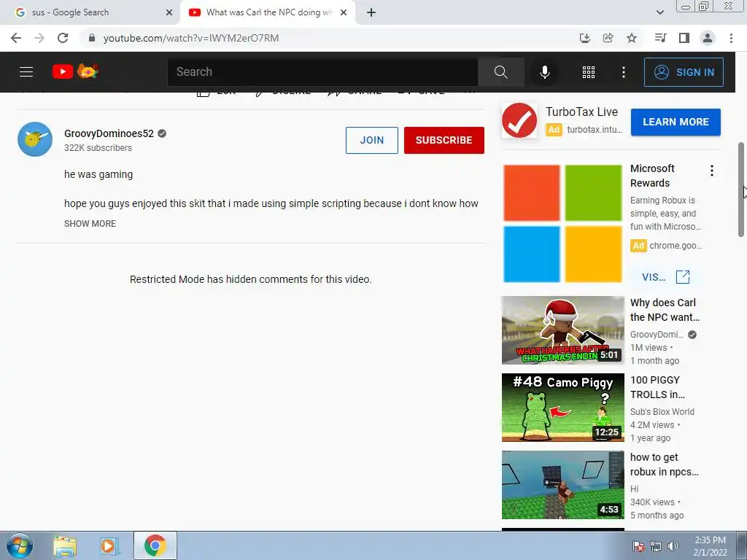Open 'how to get robux in npcs...' video title
Screen dimensions: 747x560
tap(664, 464)
